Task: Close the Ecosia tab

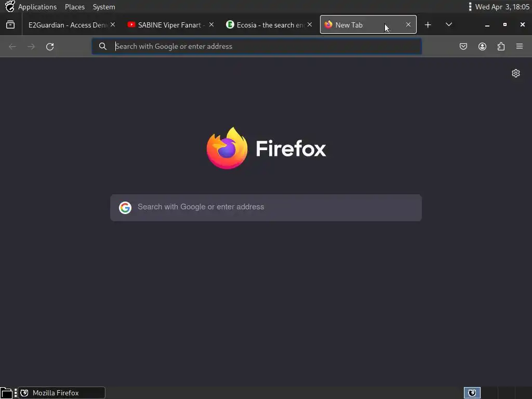Action: click(310, 24)
